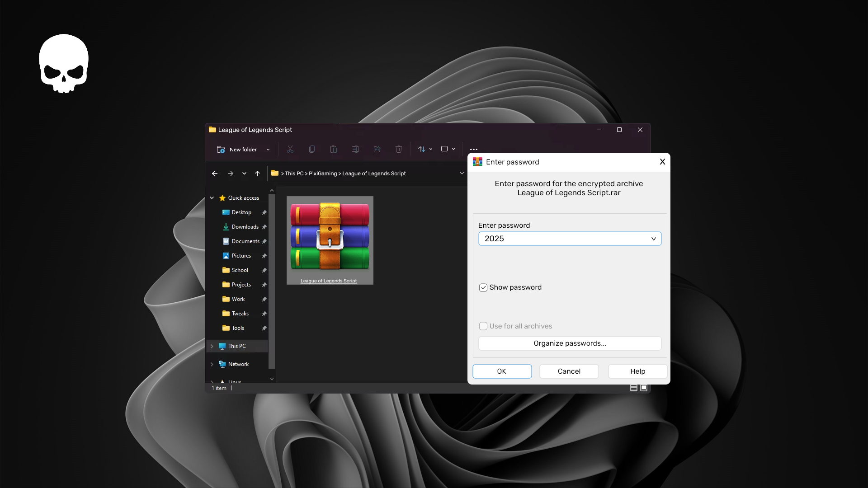The image size is (868, 488).
Task: Click the pin icon next to School
Action: pyautogui.click(x=264, y=270)
